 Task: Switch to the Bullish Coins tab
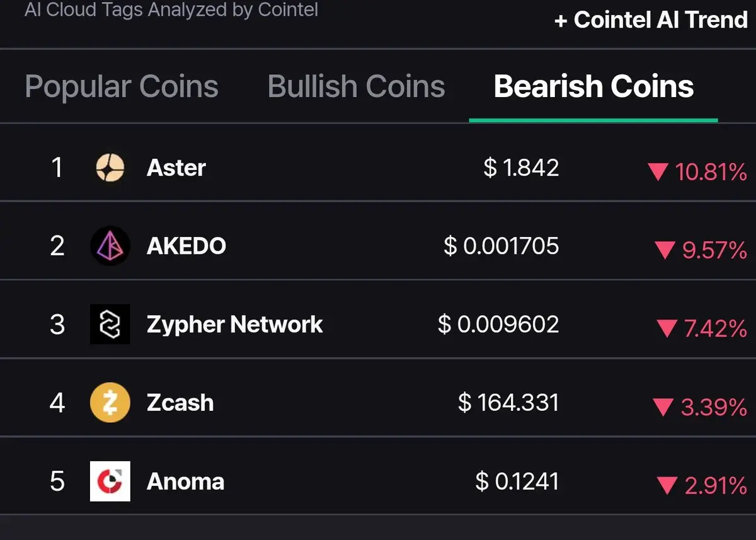(356, 86)
